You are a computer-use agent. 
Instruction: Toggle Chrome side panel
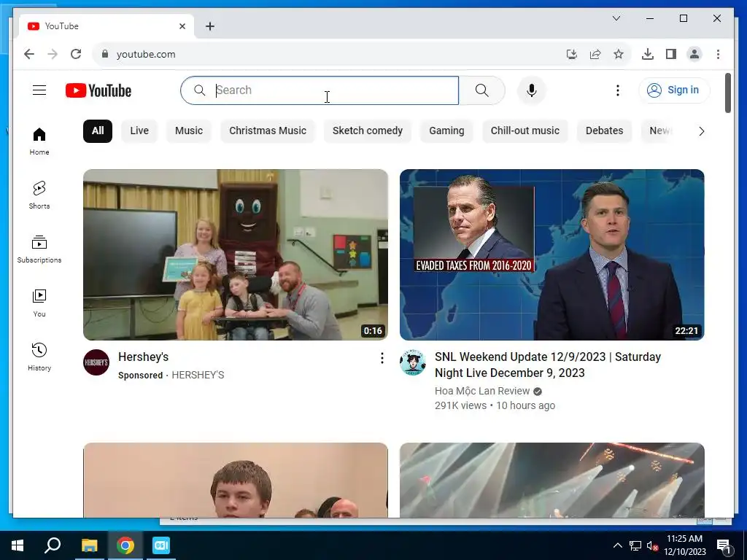click(671, 54)
